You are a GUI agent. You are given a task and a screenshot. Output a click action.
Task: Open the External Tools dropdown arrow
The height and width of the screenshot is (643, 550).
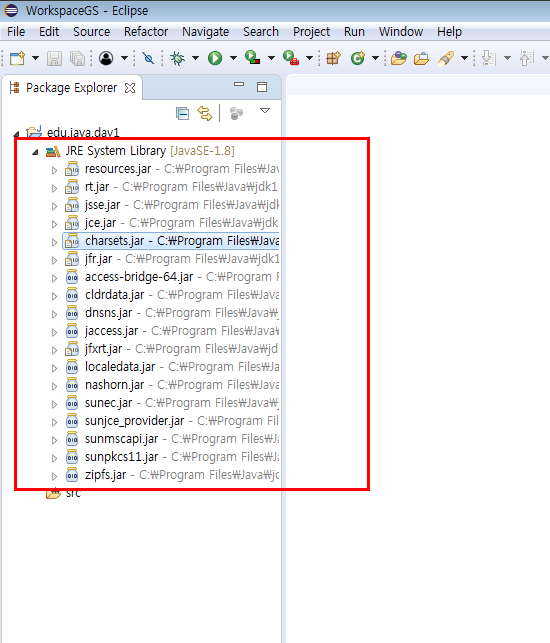310,58
